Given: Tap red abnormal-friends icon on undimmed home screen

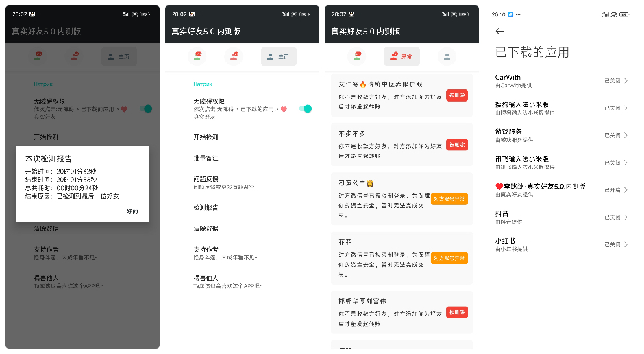Looking at the screenshot, I should click(235, 56).
